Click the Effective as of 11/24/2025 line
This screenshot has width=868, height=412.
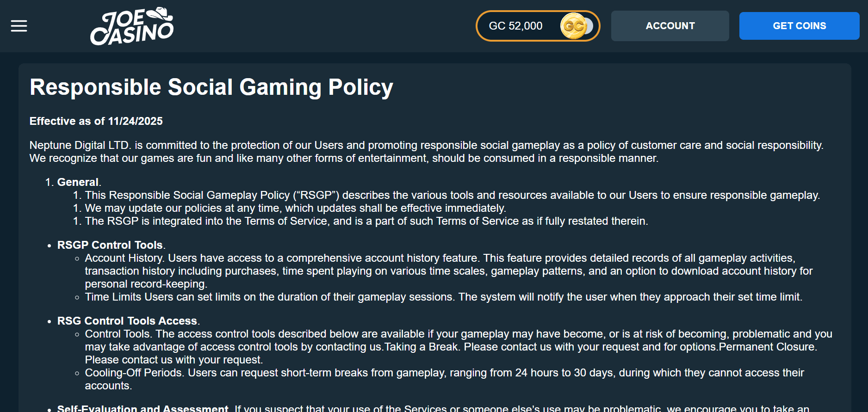click(96, 121)
